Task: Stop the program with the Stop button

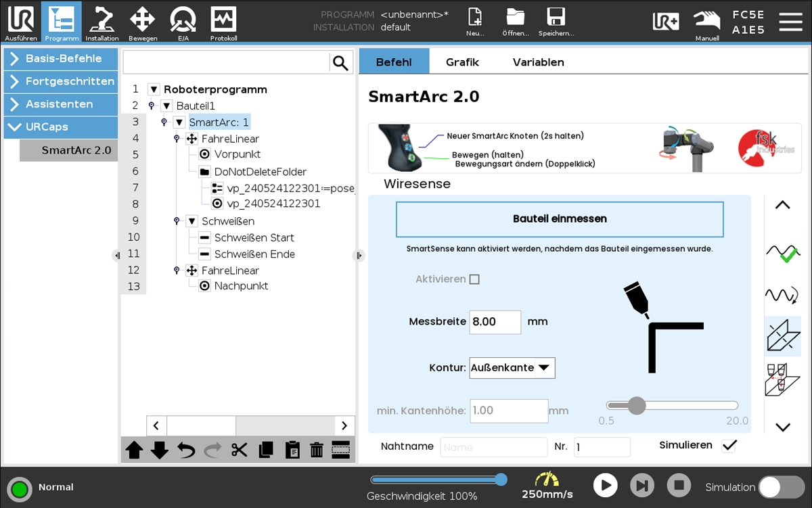Action: point(679,485)
